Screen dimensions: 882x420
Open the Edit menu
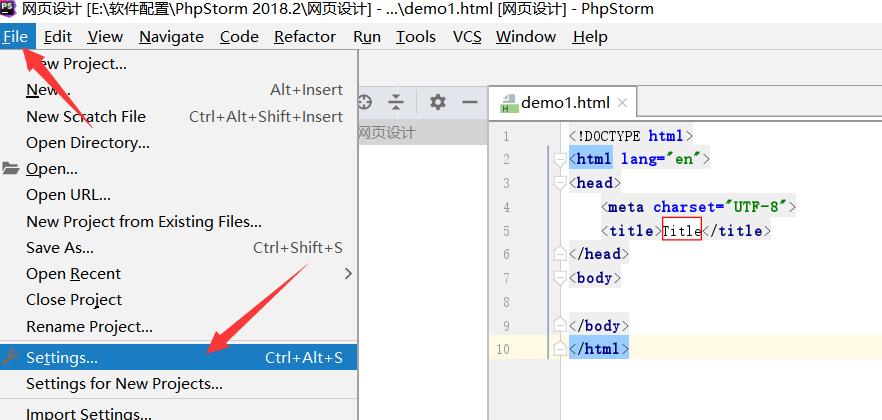[58, 37]
